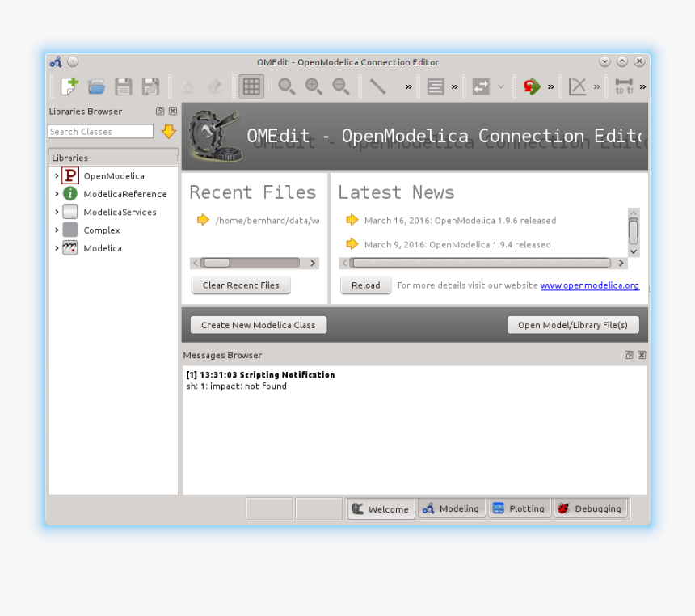The image size is (695, 616).
Task: Open news OpenModelica 1.9.4 released
Action: (457, 244)
